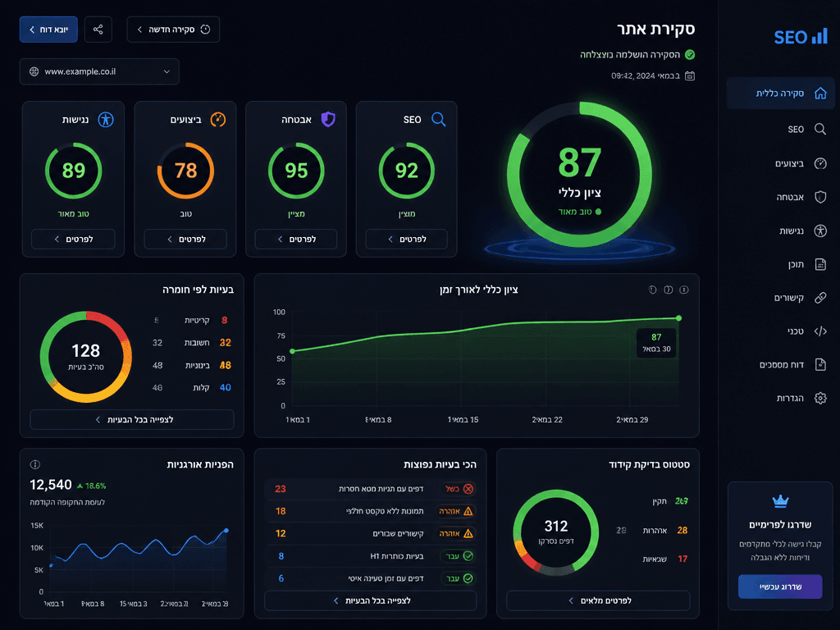
Task: Click globe icon in site selector
Action: point(34,72)
